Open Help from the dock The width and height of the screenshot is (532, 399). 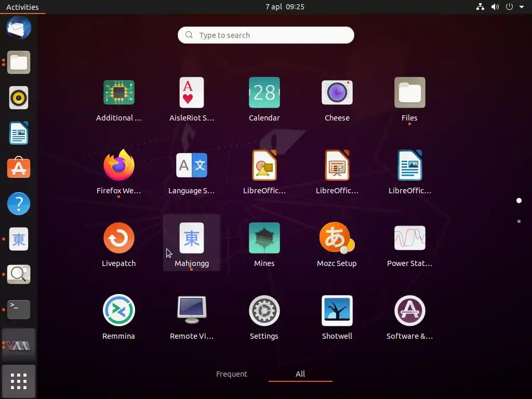(19, 204)
